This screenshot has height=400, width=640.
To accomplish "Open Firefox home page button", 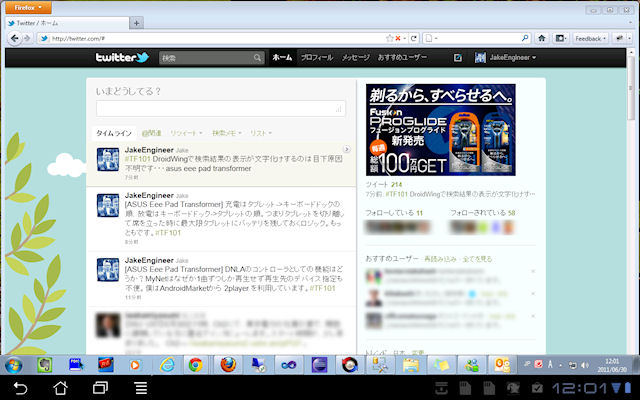I will click(542, 38).
